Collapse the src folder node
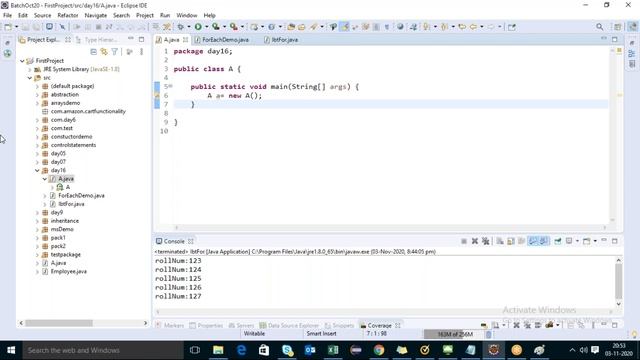Screen dimensions: 640x360 30,78
